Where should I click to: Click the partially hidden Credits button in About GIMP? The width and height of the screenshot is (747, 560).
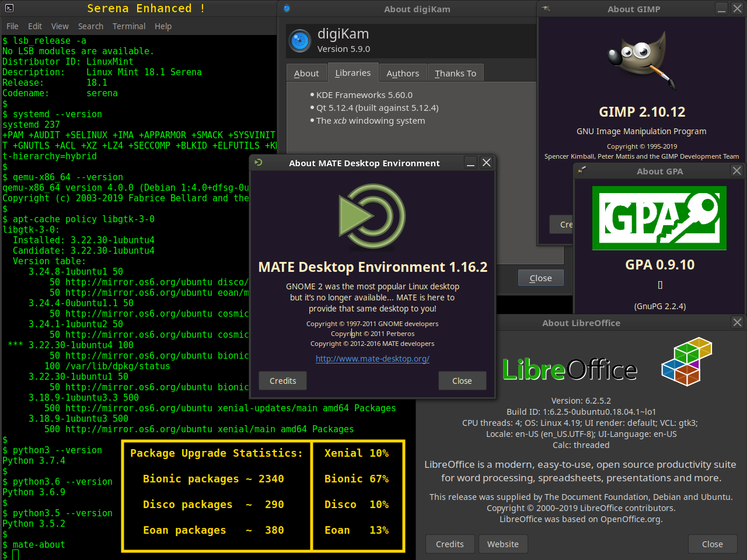tap(563, 224)
